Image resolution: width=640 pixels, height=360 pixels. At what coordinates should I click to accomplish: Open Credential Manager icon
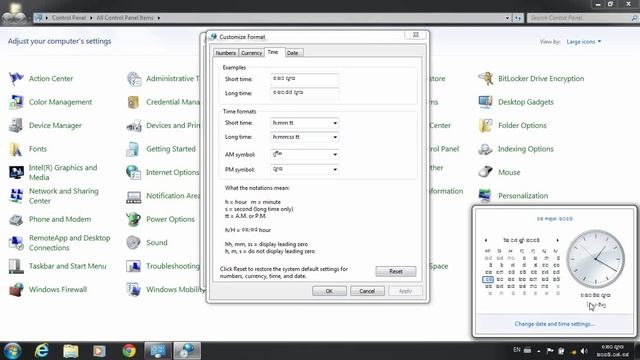[134, 102]
